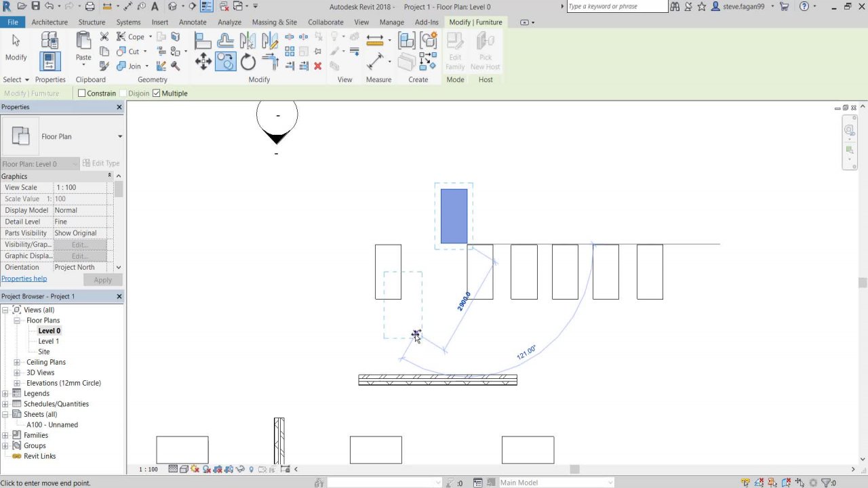This screenshot has height=488, width=868.
Task: Activate the Move tool
Action: (x=203, y=62)
